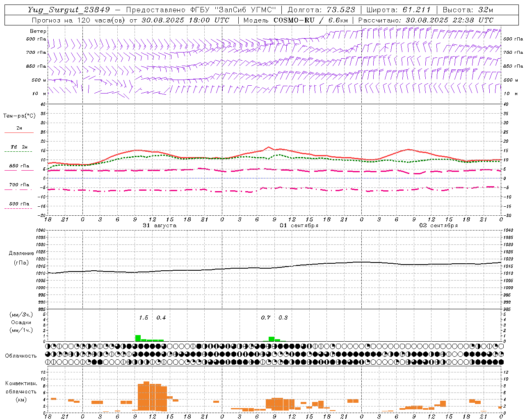Click the tallest green precipitation bar on 31 августа

[138, 338]
